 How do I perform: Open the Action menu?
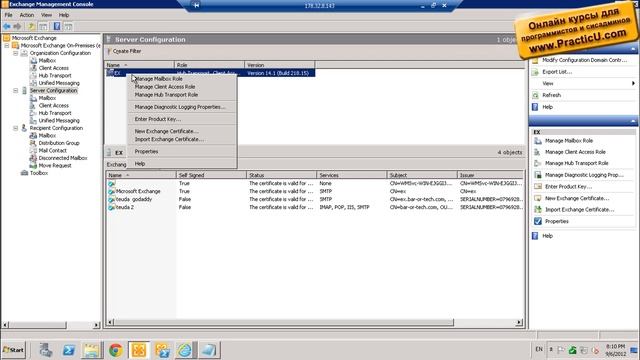tap(27, 15)
